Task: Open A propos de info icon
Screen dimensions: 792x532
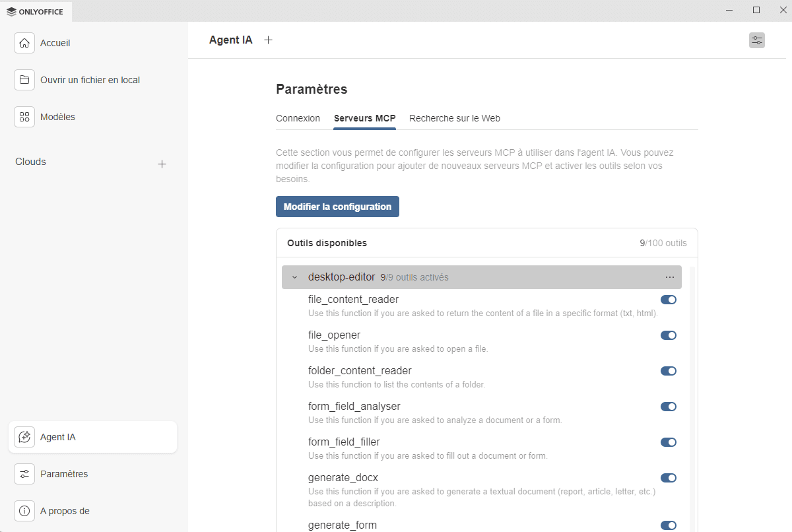Action: (24, 510)
